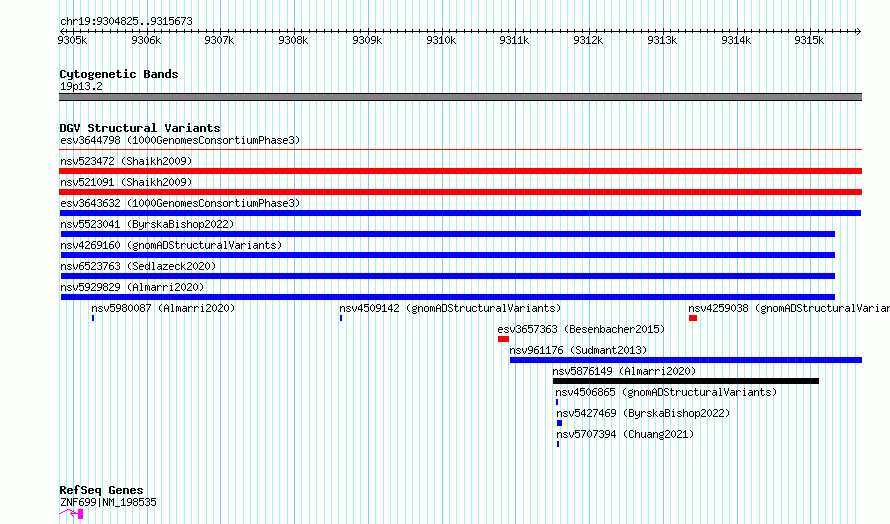Select the nsv523472 (Shaikh2009) red bar
The height and width of the screenshot is (524, 890).
[460, 171]
